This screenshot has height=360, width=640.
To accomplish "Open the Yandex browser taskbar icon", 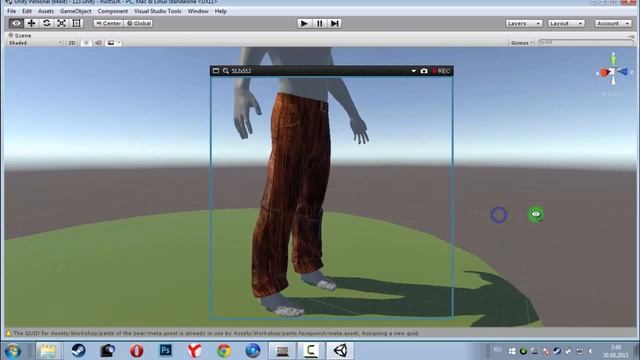I will [x=195, y=351].
